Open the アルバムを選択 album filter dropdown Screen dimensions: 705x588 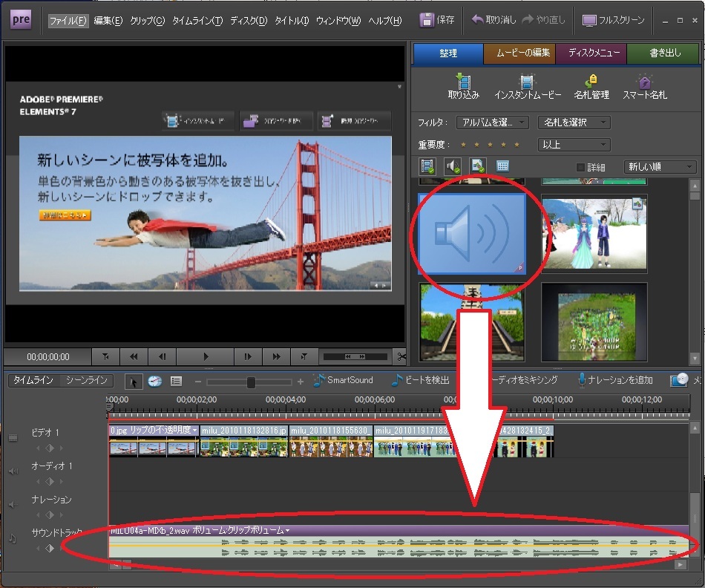(x=493, y=122)
